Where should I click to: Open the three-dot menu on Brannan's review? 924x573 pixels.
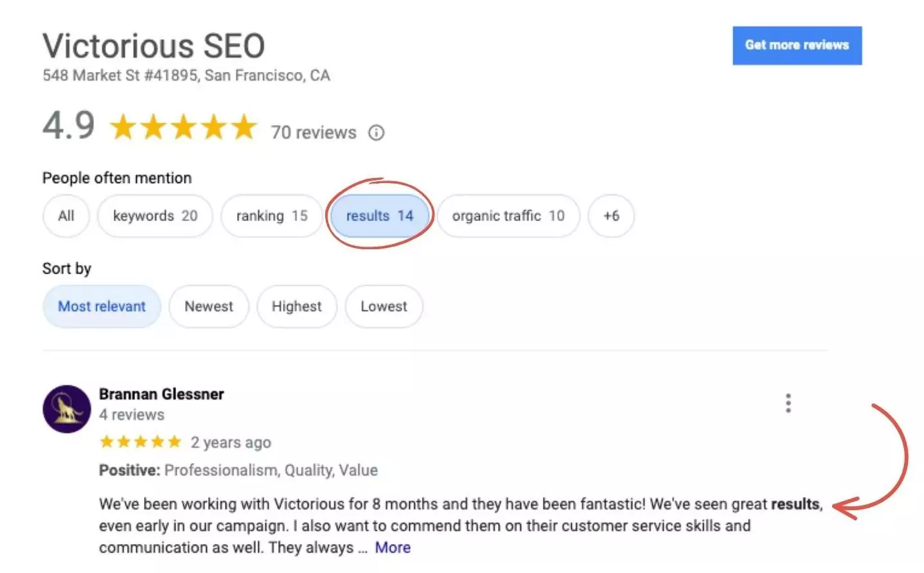[x=788, y=403]
